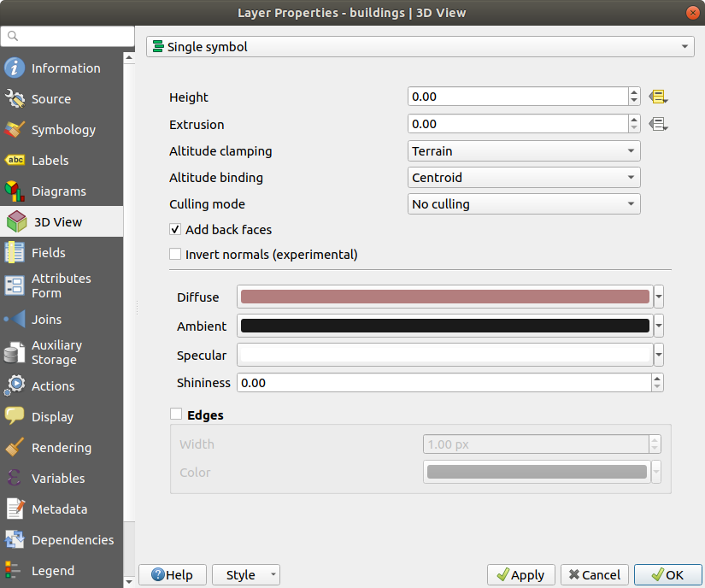The width and height of the screenshot is (705, 588).
Task: Open the Auxiliary Storage database icon
Action: coord(15,352)
